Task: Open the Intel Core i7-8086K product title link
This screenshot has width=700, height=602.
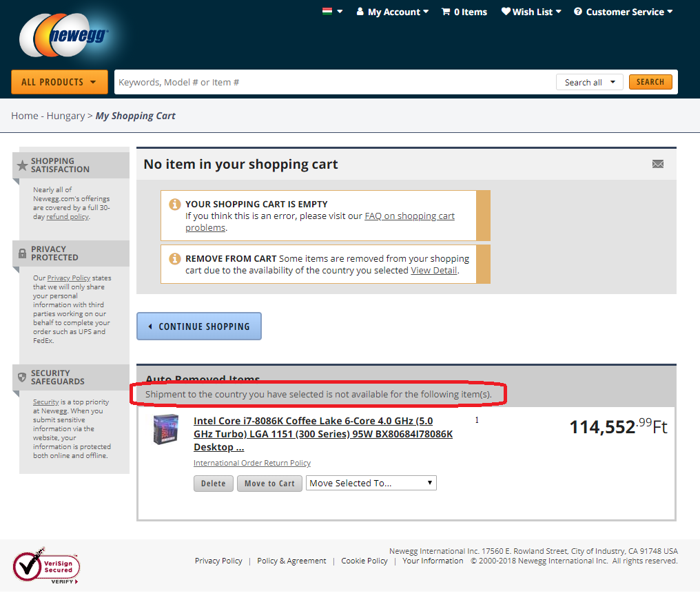Action: click(x=322, y=434)
